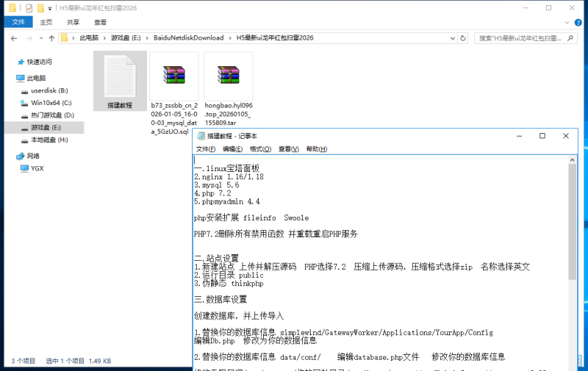Click the search magnifier icon
Image resolution: width=588 pixels, height=371 pixels.
coord(570,38)
